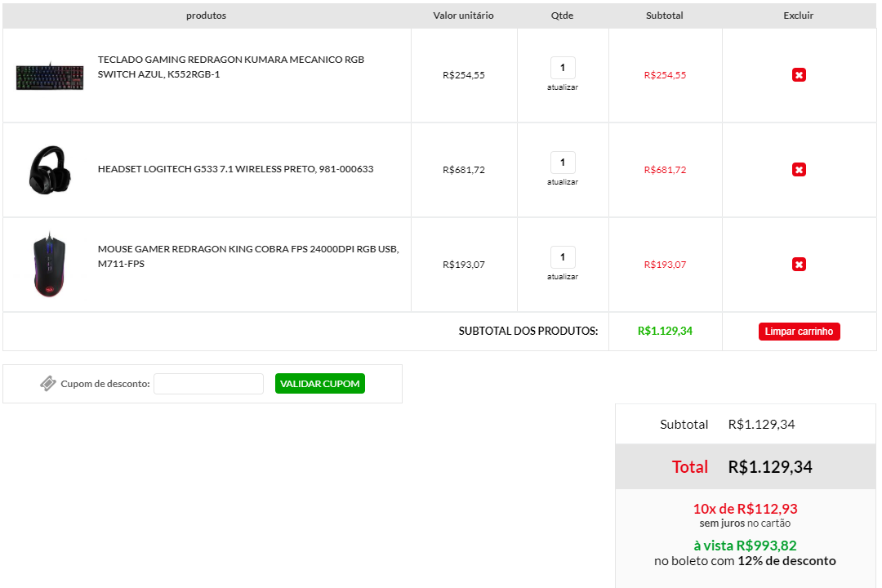Viewport: 882px width, 588px height.
Task: Open Teclado Gaming Redragon Kumara product name
Action: click(231, 67)
